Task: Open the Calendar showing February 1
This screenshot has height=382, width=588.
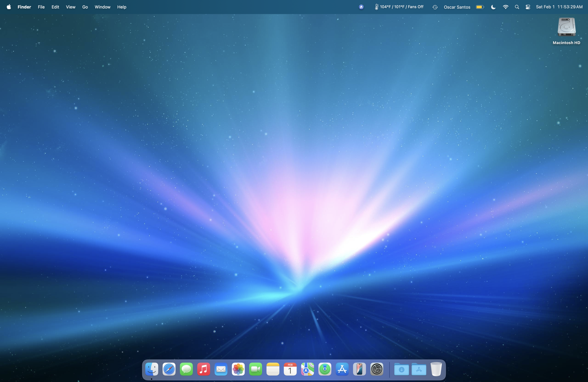Action: 290,369
